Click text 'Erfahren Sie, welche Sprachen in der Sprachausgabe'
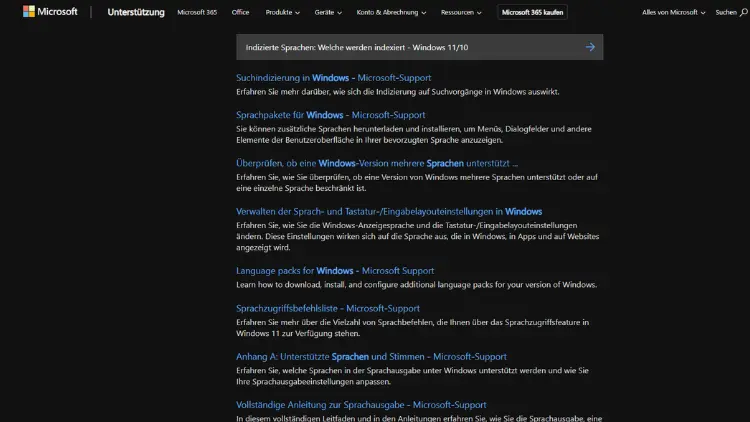 coord(412,376)
